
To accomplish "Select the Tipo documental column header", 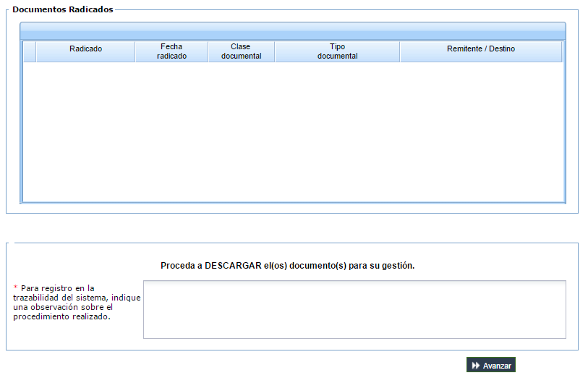I will click(337, 51).
